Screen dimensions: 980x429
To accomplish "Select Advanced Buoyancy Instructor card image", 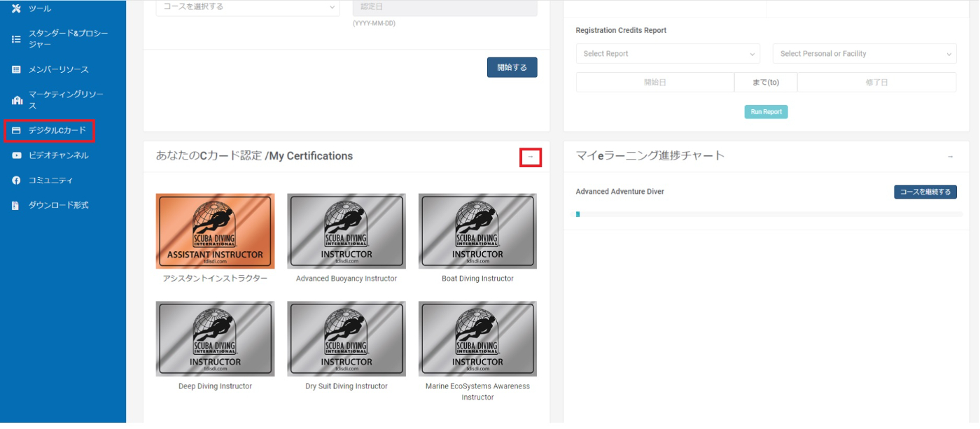I will (x=346, y=232).
